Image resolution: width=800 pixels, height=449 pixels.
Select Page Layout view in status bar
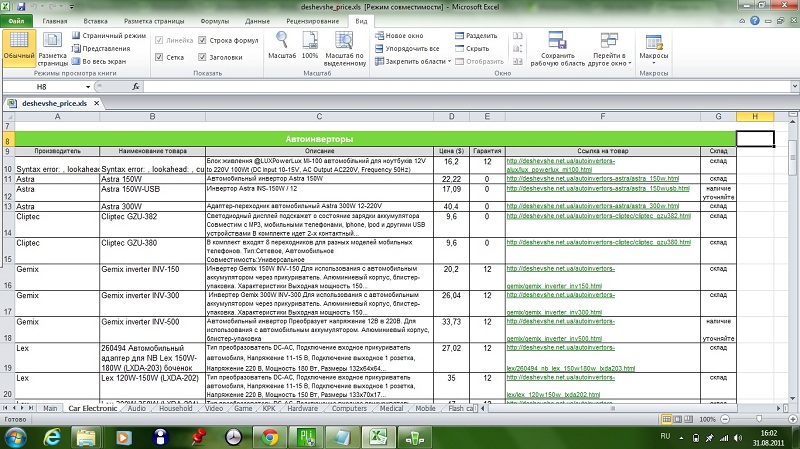tap(678, 419)
